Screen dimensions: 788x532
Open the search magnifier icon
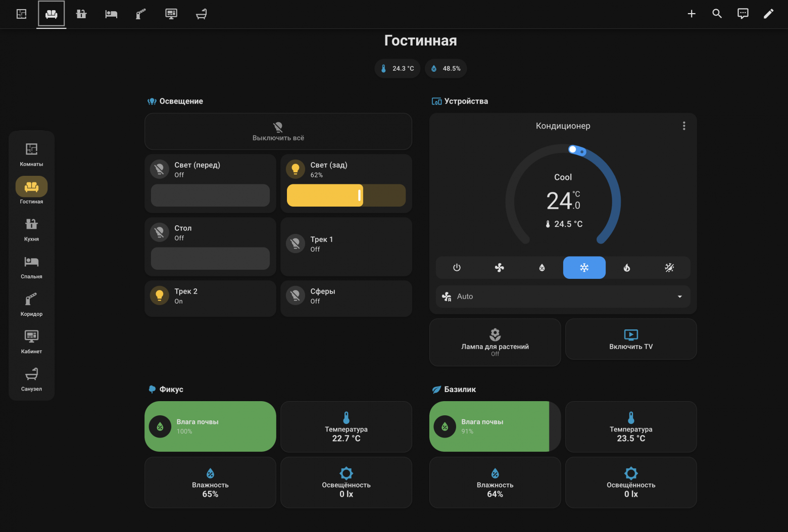tap(717, 14)
